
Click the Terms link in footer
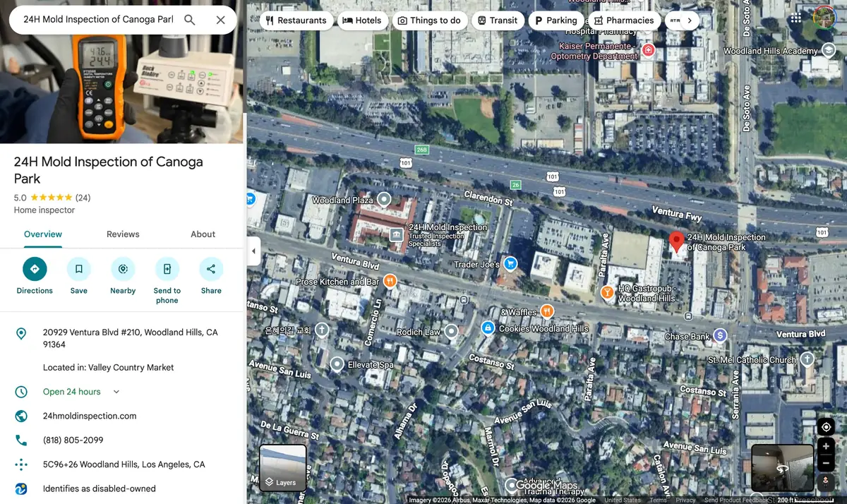[x=658, y=500]
